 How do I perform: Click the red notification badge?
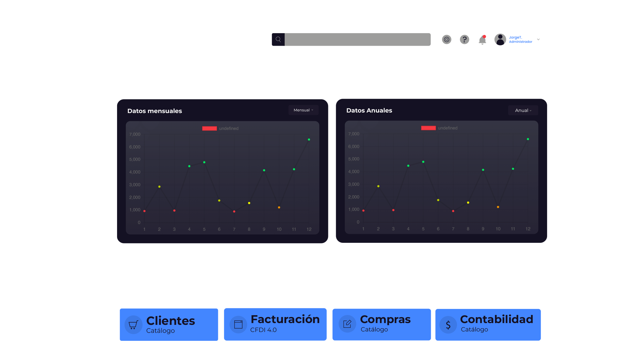tap(486, 36)
